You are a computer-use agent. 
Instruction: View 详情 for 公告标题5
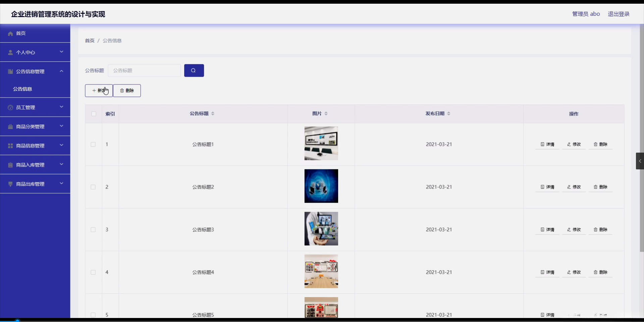[x=547, y=315]
